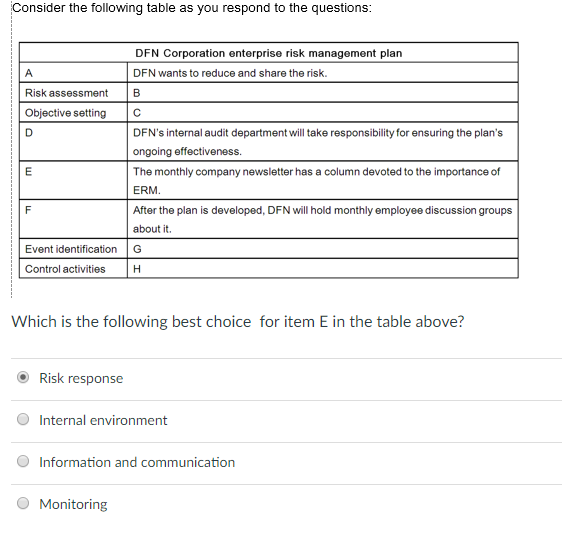The height and width of the screenshot is (536, 562).
Task: Click the Event identification table cell
Action: coord(73,249)
